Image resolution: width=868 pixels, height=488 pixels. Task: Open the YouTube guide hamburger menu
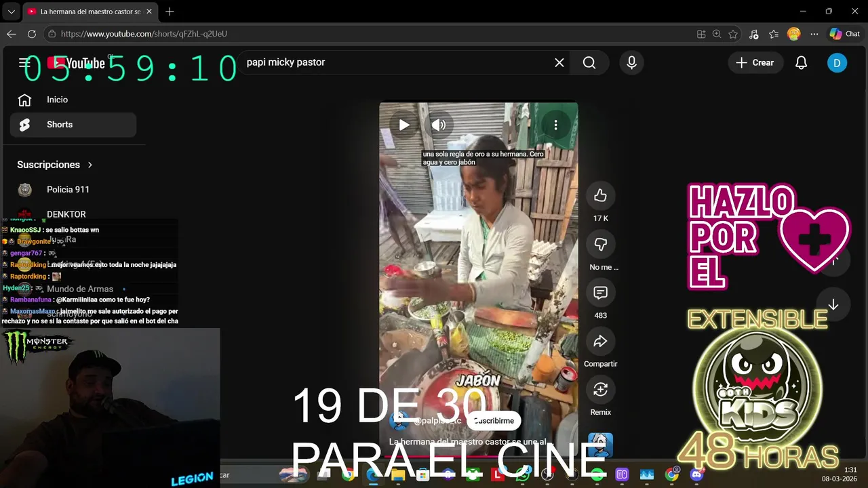(x=24, y=63)
